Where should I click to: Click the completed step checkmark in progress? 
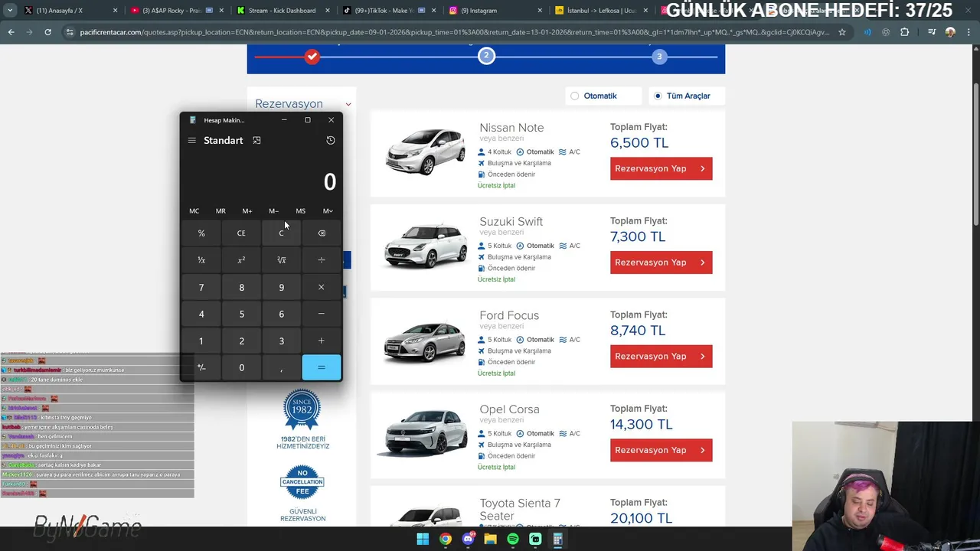[312, 56]
